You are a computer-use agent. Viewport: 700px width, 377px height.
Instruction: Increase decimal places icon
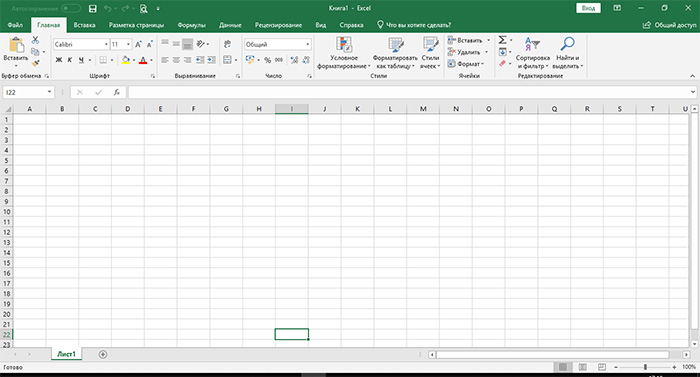coord(294,60)
